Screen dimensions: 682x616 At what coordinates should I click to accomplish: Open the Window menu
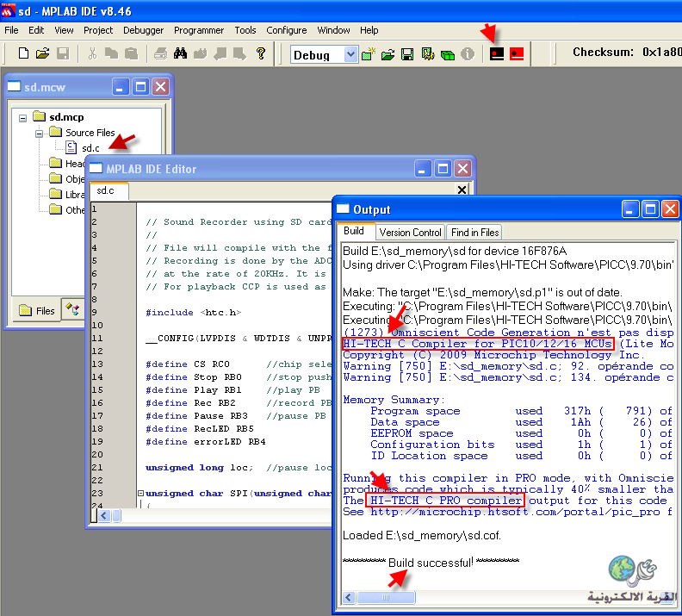333,30
